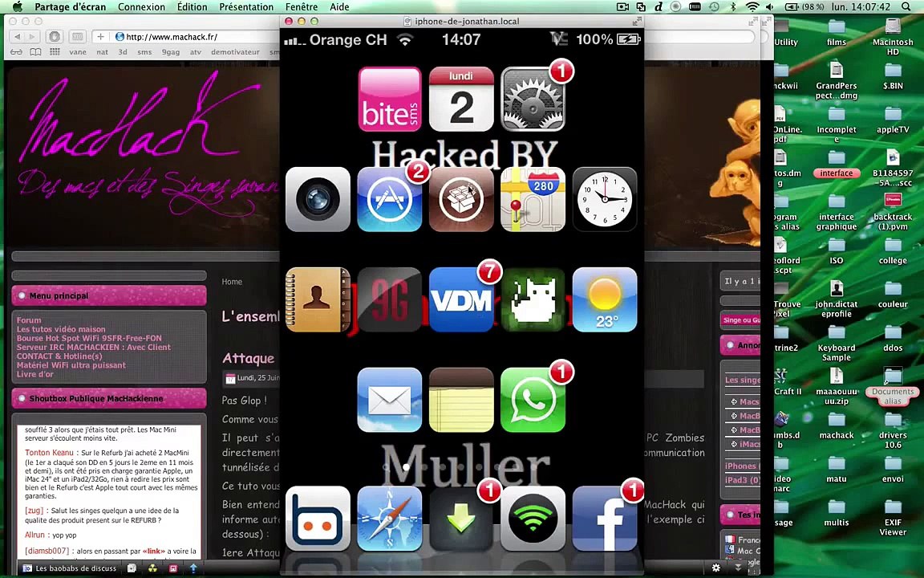The height and width of the screenshot is (578, 924).
Task: Open the Maps app
Action: point(533,199)
